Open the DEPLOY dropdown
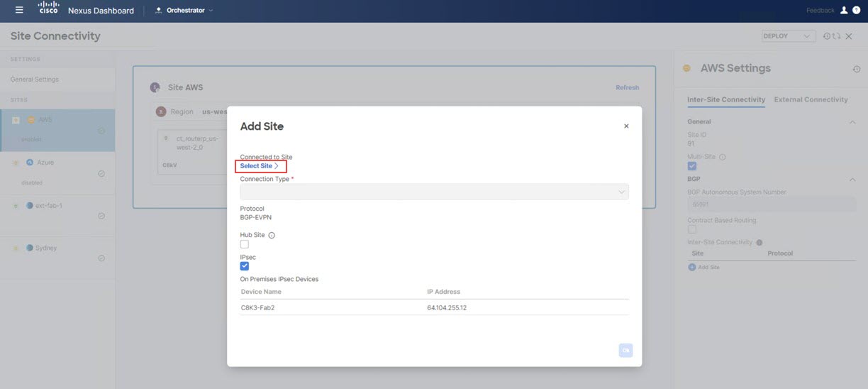 click(788, 36)
